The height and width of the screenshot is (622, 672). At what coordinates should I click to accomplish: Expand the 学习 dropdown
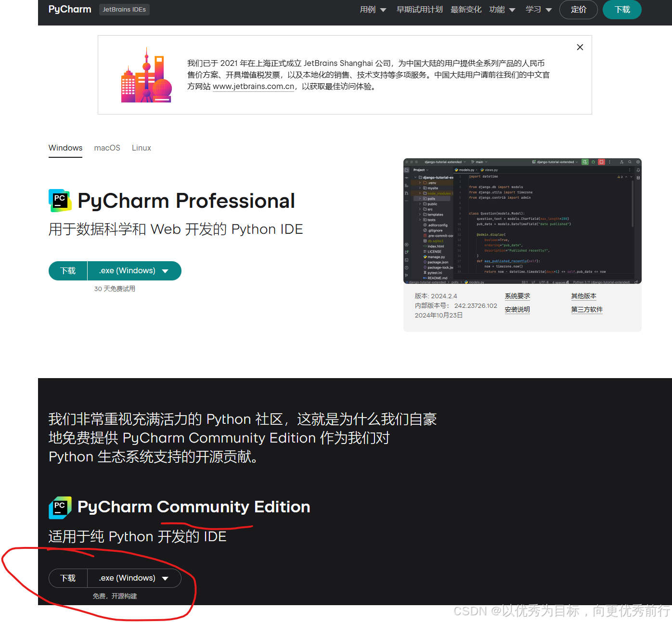538,9
